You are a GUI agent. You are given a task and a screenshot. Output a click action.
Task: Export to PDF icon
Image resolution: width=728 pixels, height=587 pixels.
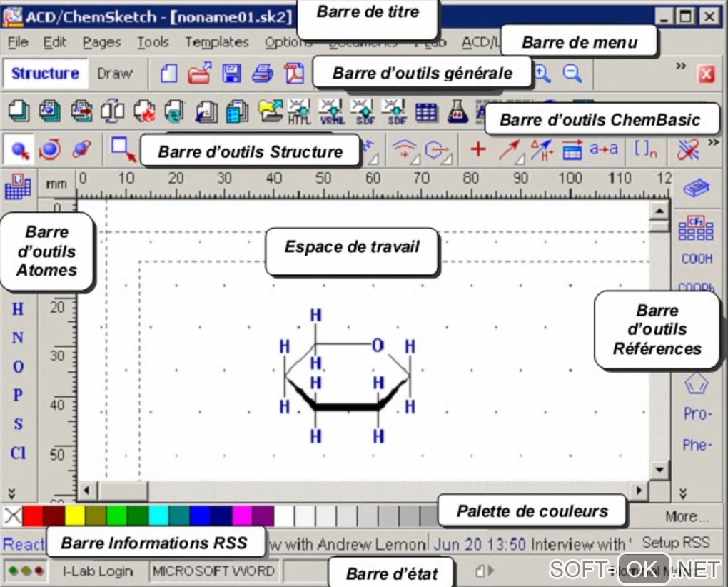tap(294, 74)
